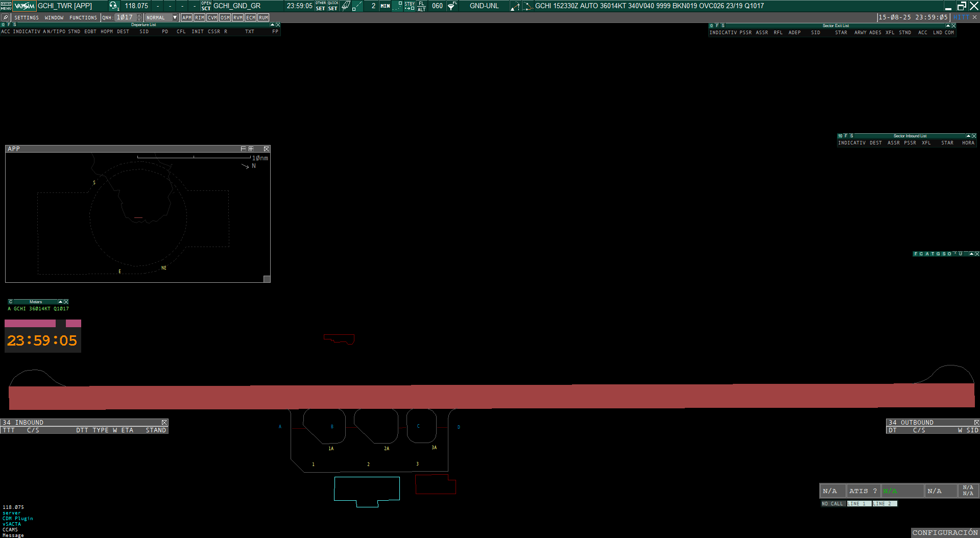Image resolution: width=980 pixels, height=538 pixels.
Task: Click the route draw arrow icon
Action: (x=515, y=6)
